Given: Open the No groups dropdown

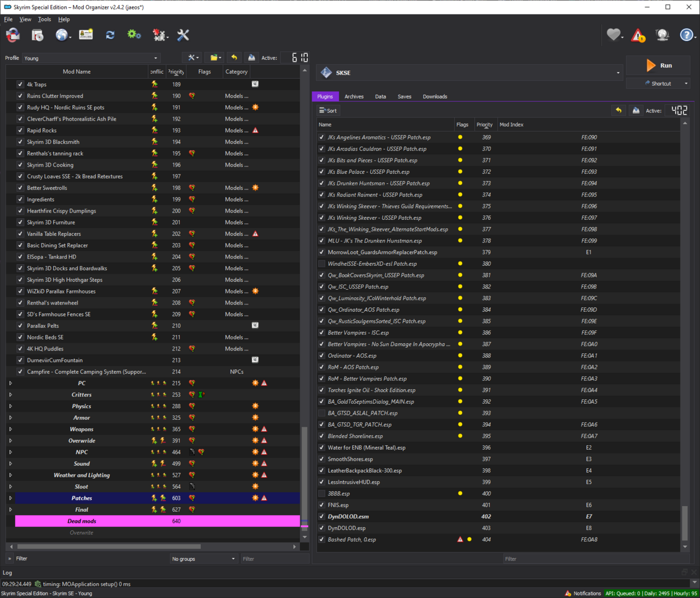Looking at the screenshot, I should [203, 559].
